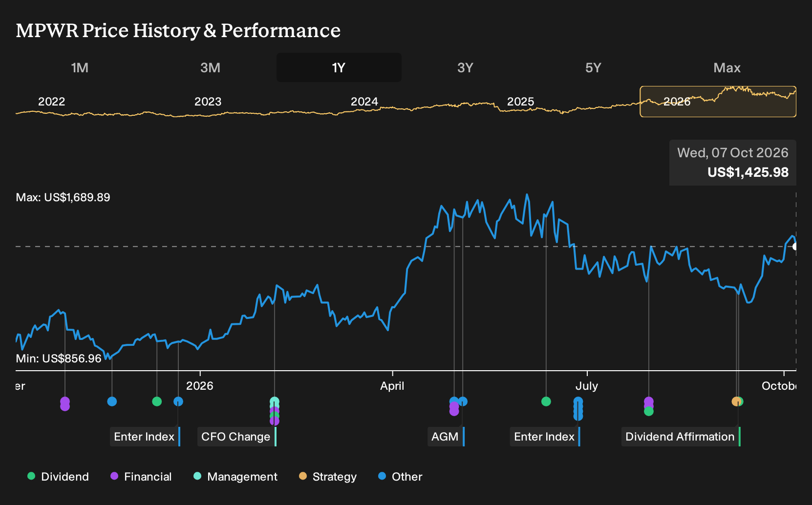Image resolution: width=812 pixels, height=505 pixels.
Task: Select the 1M time range tab
Action: pyautogui.click(x=80, y=67)
